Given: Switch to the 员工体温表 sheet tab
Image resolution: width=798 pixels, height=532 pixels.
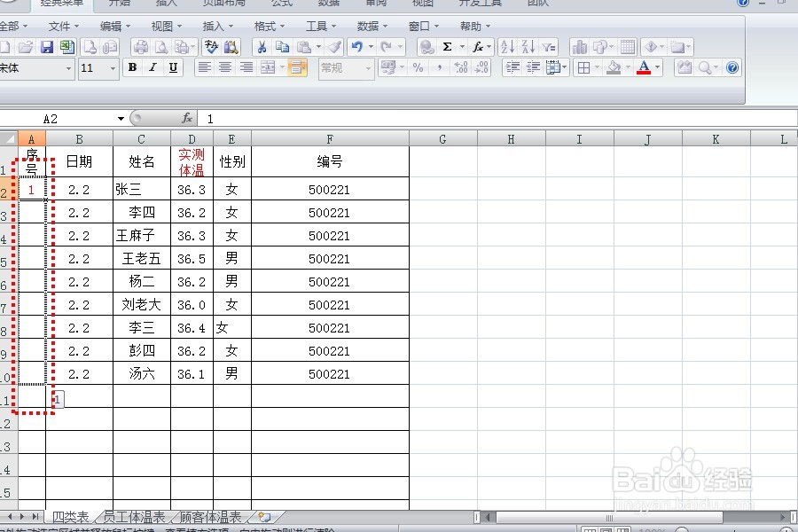Looking at the screenshot, I should pos(135,515).
